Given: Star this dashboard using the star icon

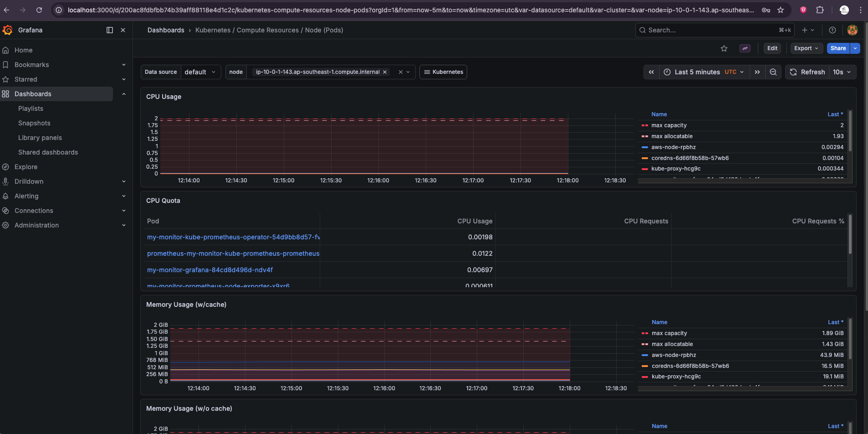Looking at the screenshot, I should point(724,48).
